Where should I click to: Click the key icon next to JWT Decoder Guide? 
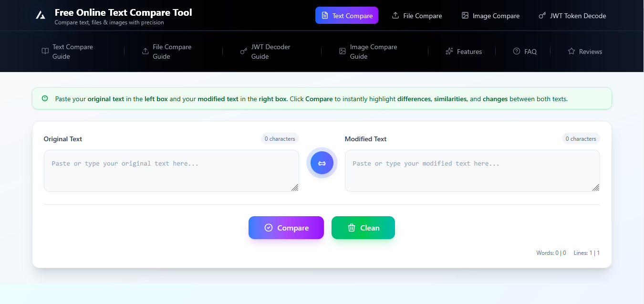[244, 52]
